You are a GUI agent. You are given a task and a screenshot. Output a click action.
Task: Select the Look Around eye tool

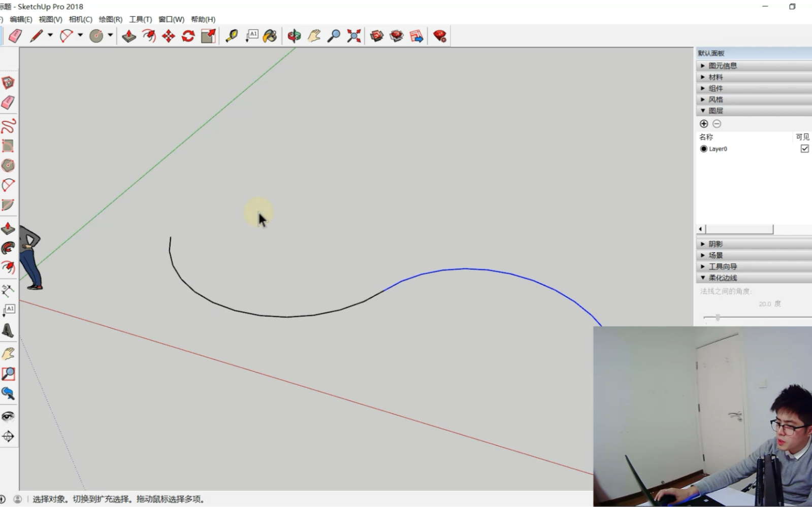pyautogui.click(x=8, y=417)
